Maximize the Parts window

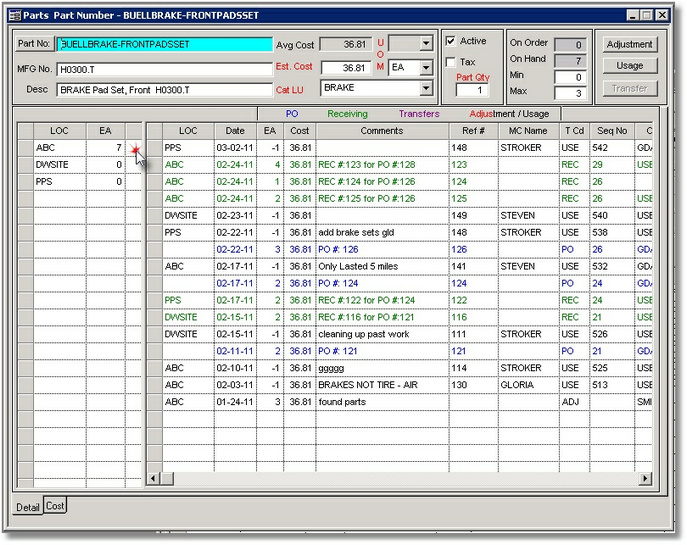click(648, 15)
